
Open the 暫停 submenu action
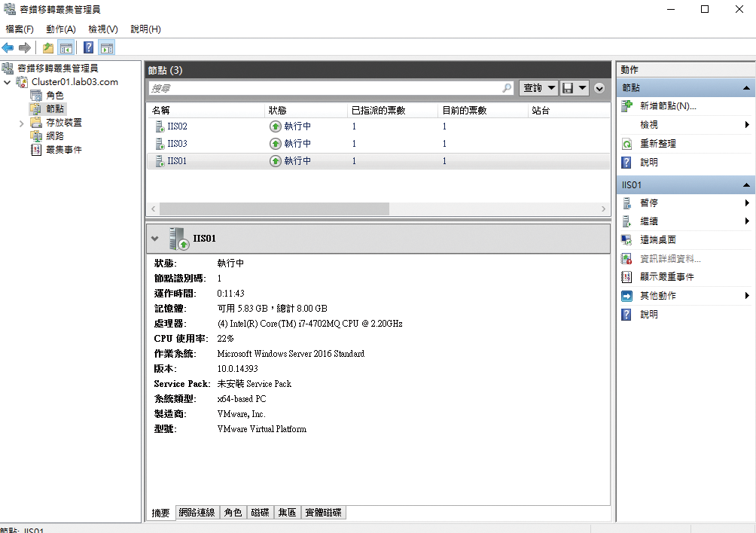click(x=685, y=203)
